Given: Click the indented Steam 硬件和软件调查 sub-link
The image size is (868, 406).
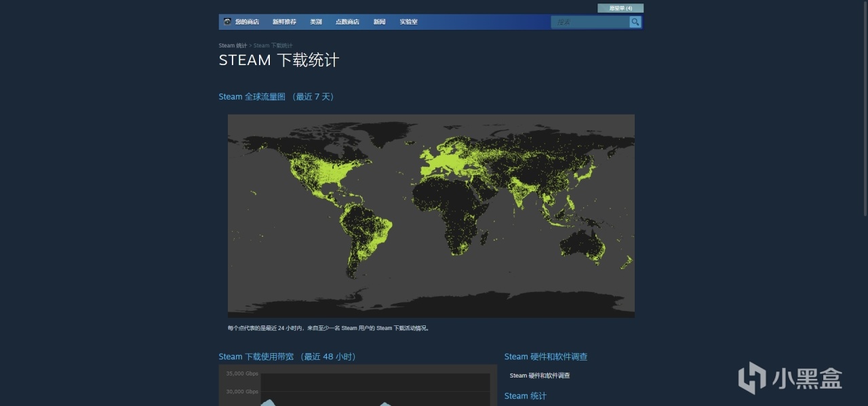Looking at the screenshot, I should [x=539, y=375].
